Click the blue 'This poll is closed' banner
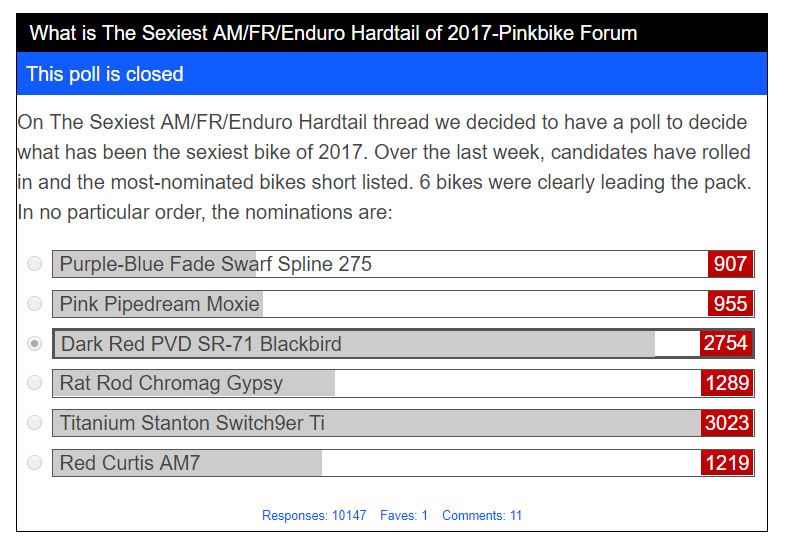 coord(392,74)
